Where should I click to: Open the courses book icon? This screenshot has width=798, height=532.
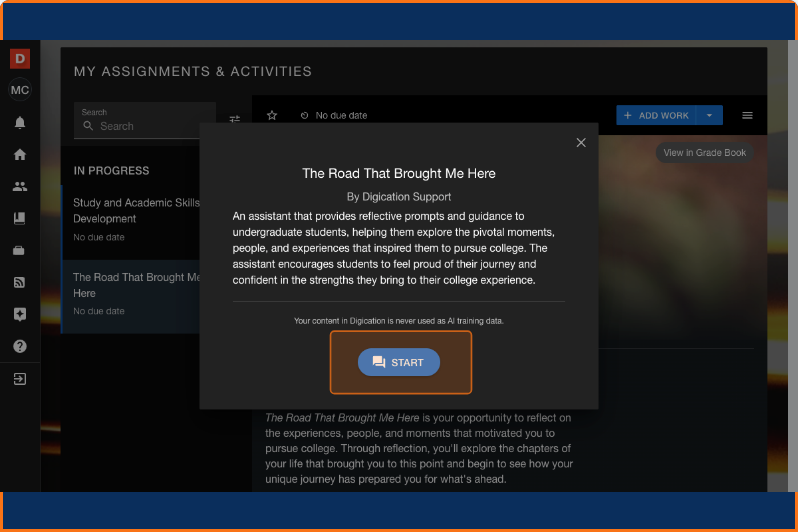(19, 218)
